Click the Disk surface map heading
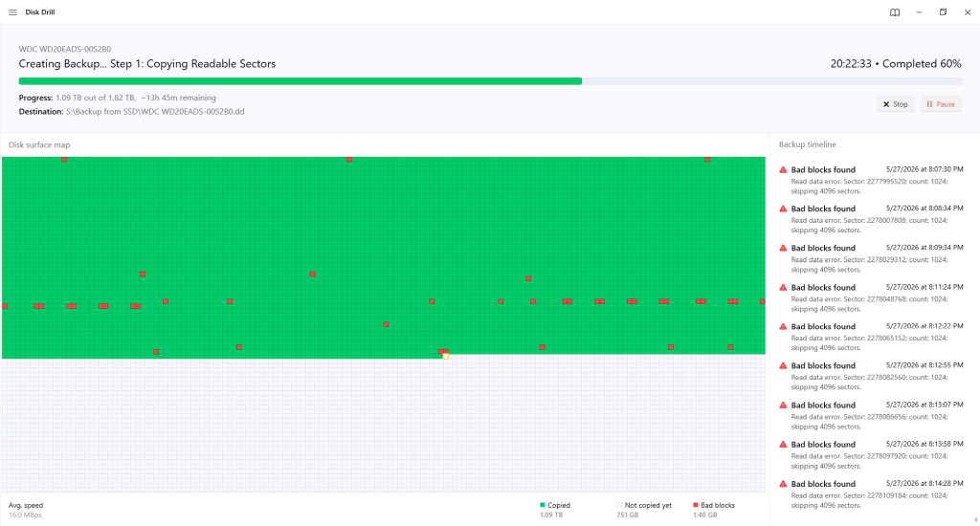 click(39, 145)
